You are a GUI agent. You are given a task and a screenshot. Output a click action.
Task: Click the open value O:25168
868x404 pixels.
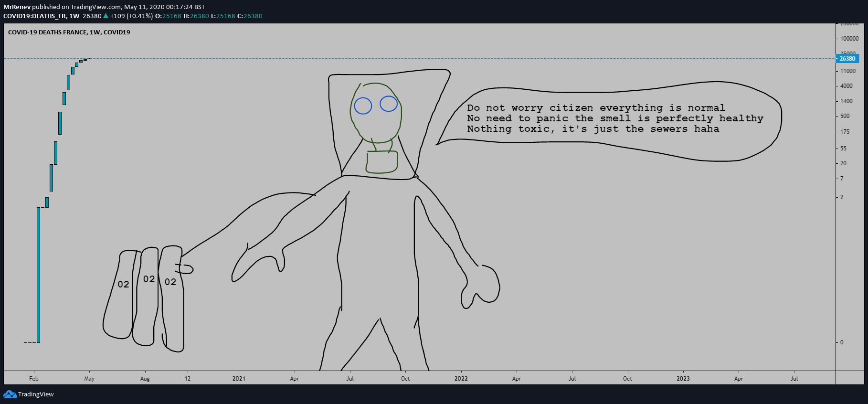pos(168,16)
